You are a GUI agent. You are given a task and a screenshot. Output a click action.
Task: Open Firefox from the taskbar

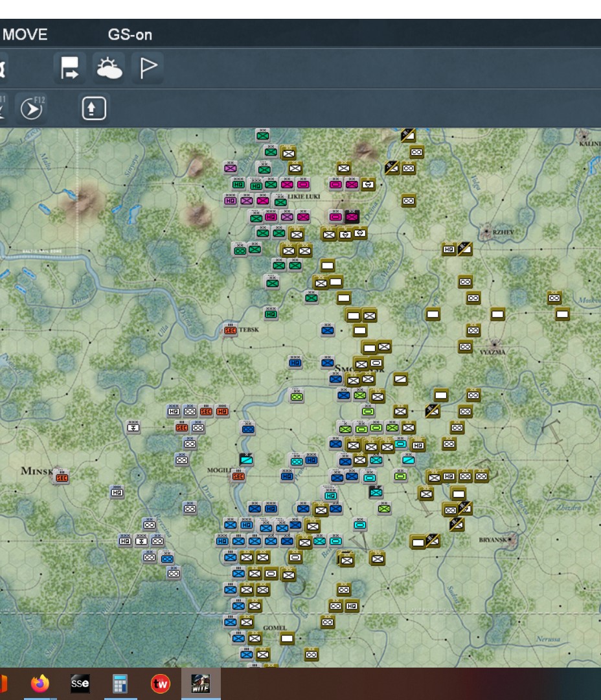click(40, 684)
